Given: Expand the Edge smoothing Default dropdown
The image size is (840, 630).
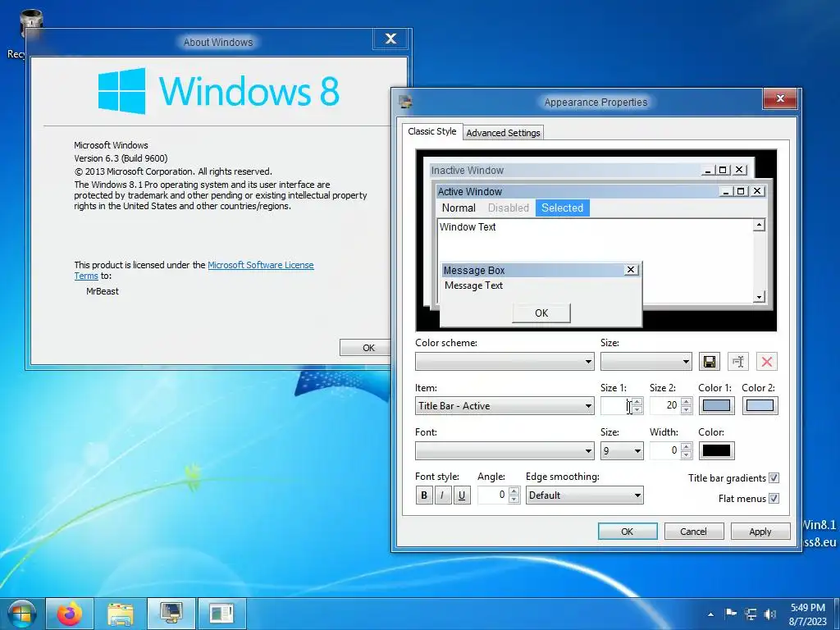Looking at the screenshot, I should pyautogui.click(x=584, y=495).
